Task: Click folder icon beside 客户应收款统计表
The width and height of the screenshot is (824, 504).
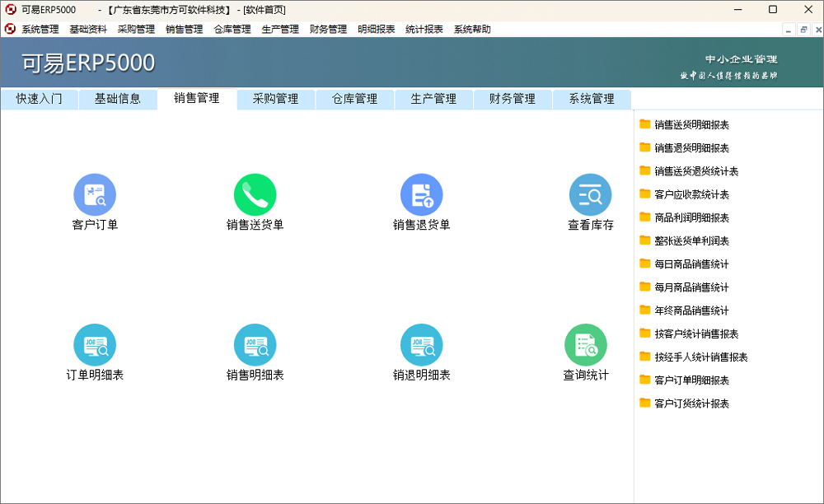Action: point(645,194)
